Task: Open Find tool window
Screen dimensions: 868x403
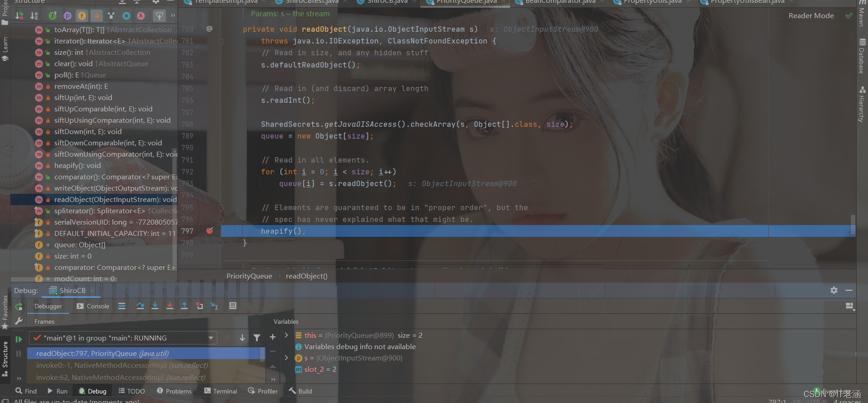Action: pos(26,391)
